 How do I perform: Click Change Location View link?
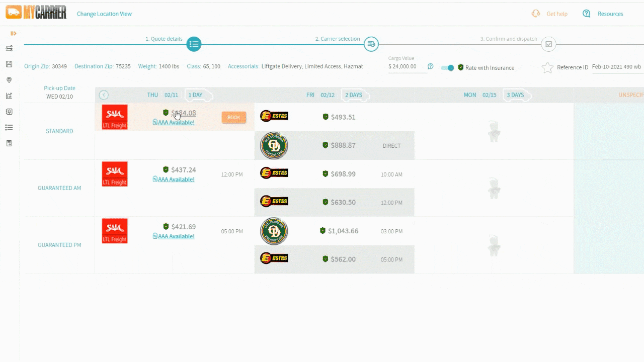[x=104, y=14]
